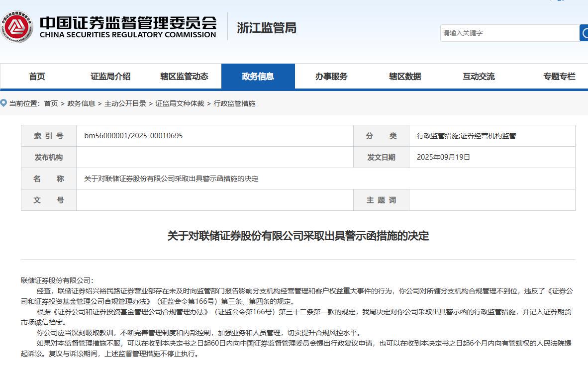Open 证监局文种体裁 breadcrumb link

[180, 103]
